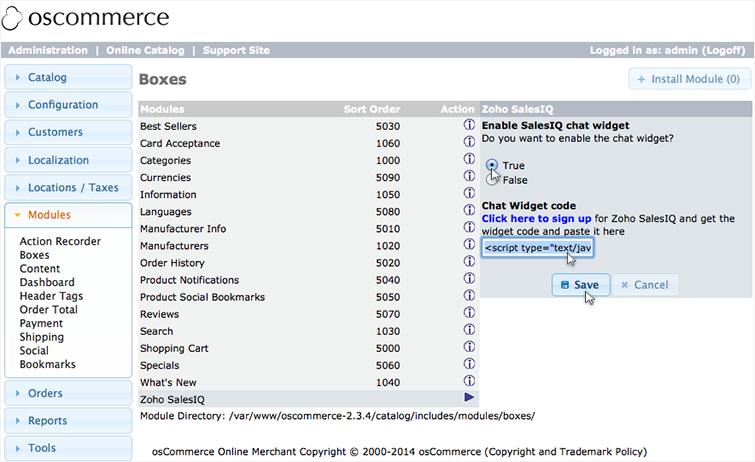Open Dashboard under Modules sidebar

[47, 282]
